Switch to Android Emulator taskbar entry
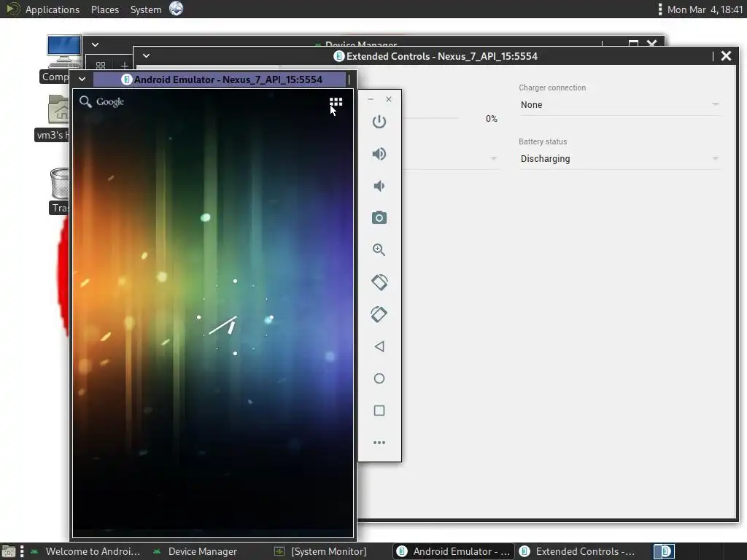This screenshot has height=560, width=747. click(x=454, y=551)
